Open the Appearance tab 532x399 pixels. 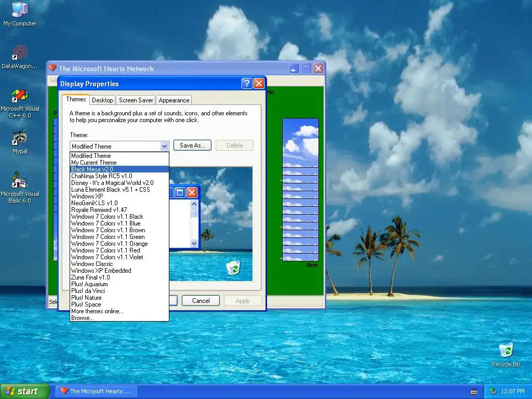coord(174,100)
